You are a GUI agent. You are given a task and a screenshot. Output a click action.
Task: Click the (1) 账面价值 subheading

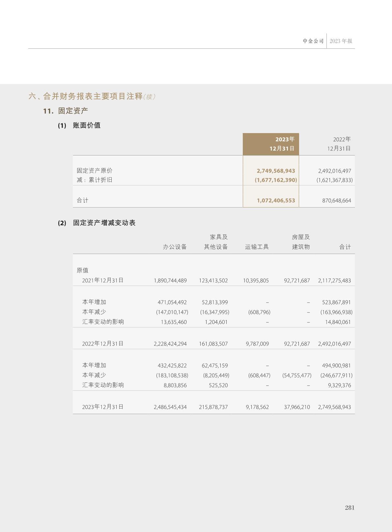[x=79, y=126]
